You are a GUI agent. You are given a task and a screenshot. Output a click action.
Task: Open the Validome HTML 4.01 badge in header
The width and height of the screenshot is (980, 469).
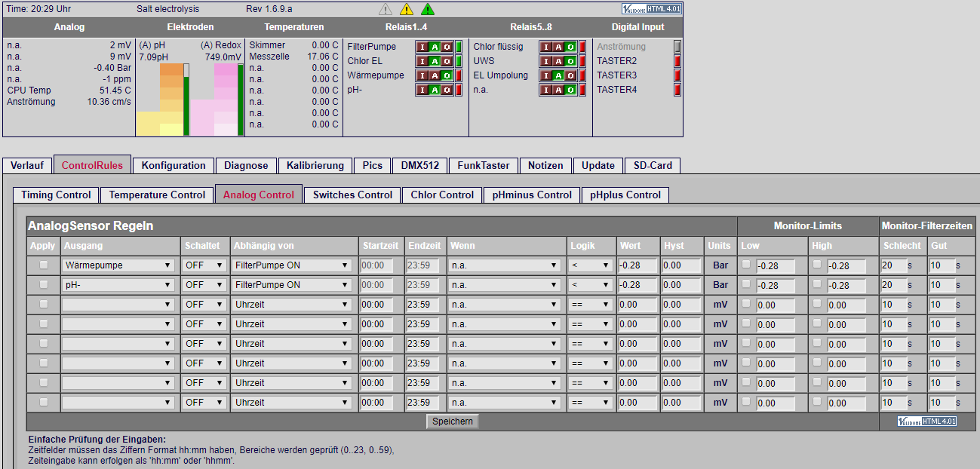coord(651,9)
